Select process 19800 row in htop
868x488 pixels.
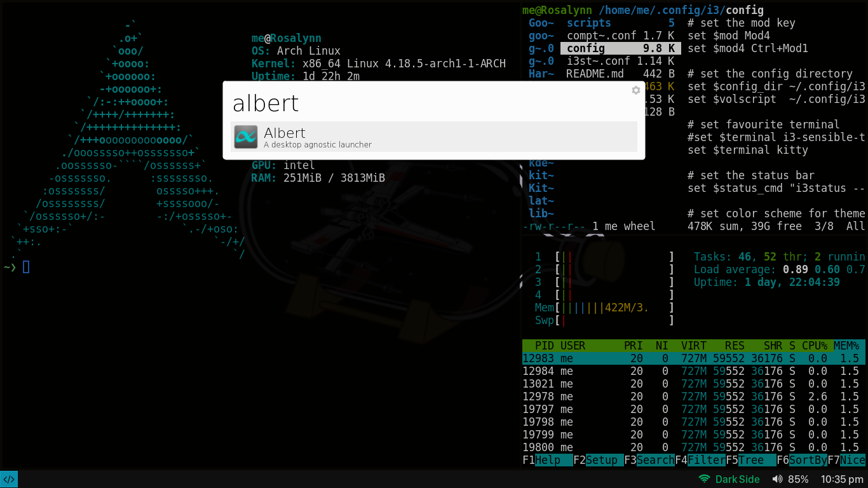pos(694,447)
